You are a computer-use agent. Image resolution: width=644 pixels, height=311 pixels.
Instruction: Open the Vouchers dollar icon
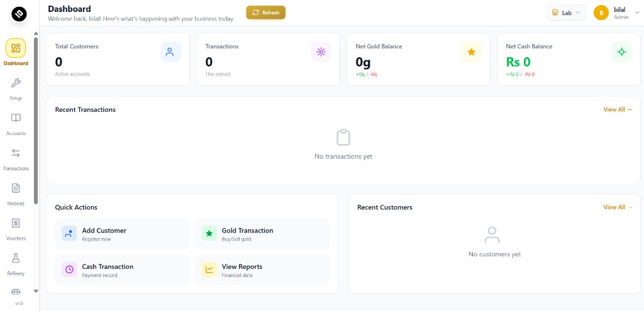(16, 223)
